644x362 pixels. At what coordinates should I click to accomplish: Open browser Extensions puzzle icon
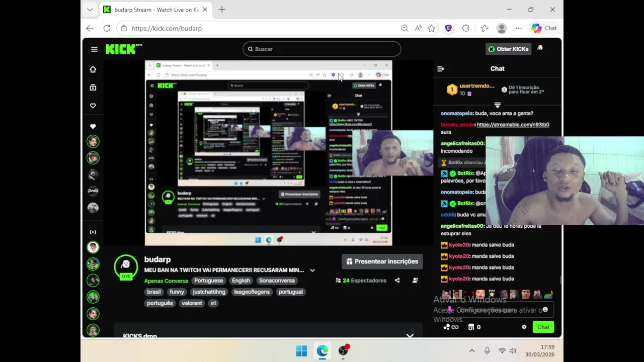[x=465, y=28]
